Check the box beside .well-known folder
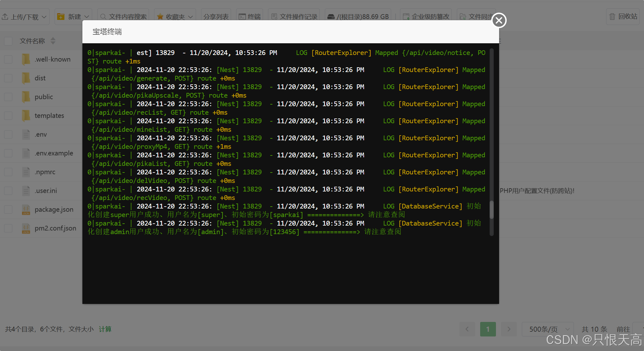This screenshot has width=644, height=351. coord(8,59)
